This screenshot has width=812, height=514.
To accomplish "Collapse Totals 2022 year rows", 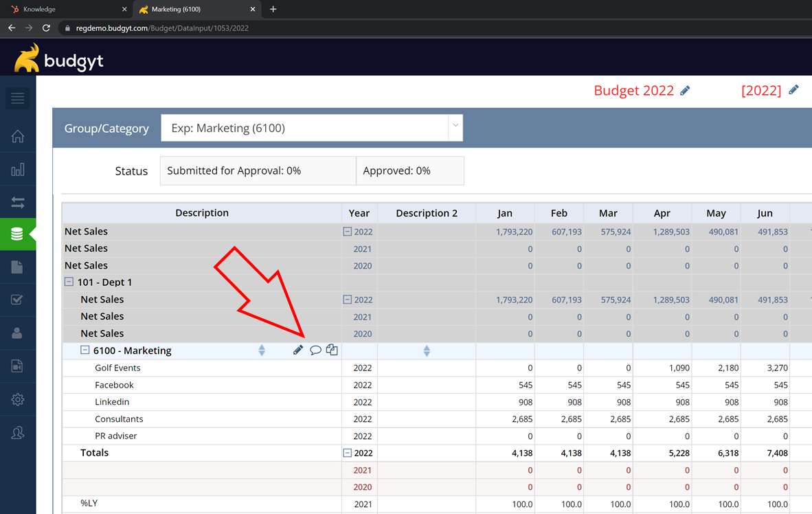I will click(x=348, y=453).
